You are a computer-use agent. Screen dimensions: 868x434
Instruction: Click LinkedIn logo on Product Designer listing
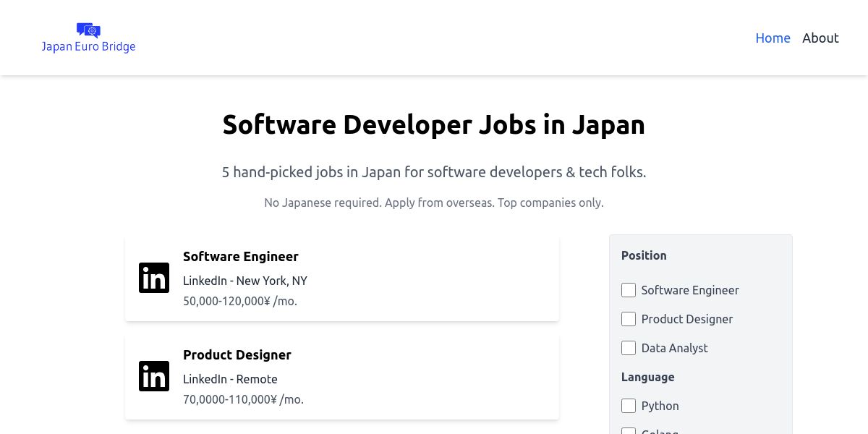tap(154, 376)
